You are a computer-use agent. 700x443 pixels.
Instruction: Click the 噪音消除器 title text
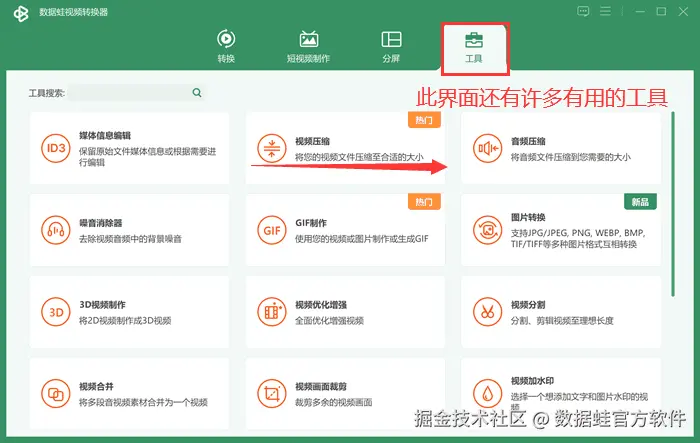(101, 223)
